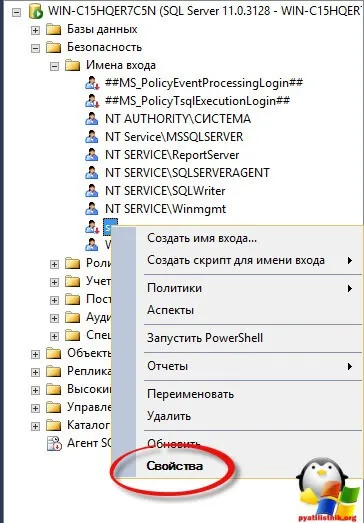Click login icon for ##MS_PolicyEventProcessingLogin##
Image resolution: width=364 pixels, height=523 pixels.
pyautogui.click(x=92, y=83)
